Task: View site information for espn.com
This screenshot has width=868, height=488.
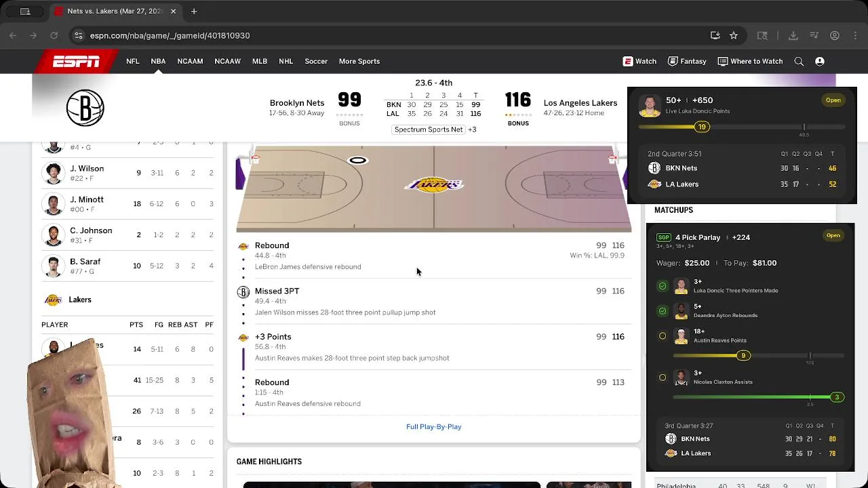Action: pyautogui.click(x=79, y=35)
